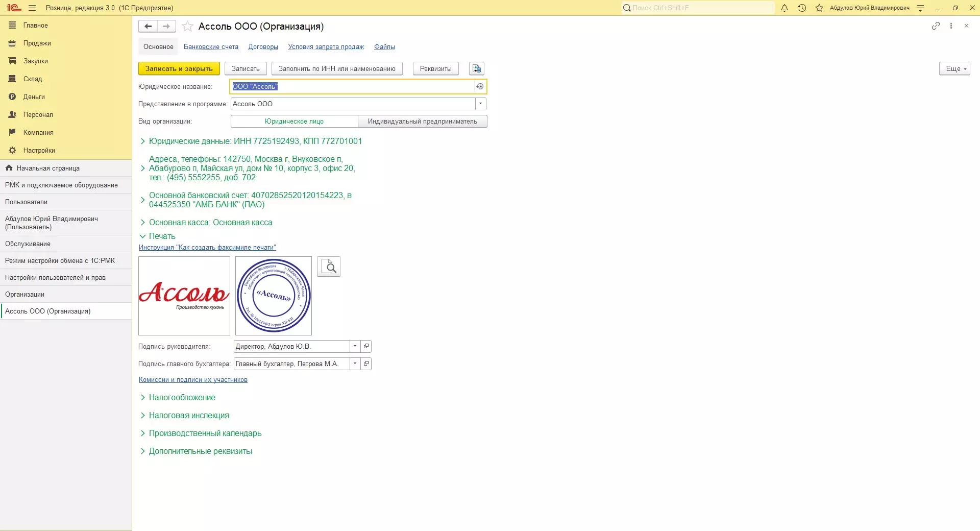Screen dimensions: 980x531
Task: Select Юридическое лицо organization type
Action: pos(294,121)
